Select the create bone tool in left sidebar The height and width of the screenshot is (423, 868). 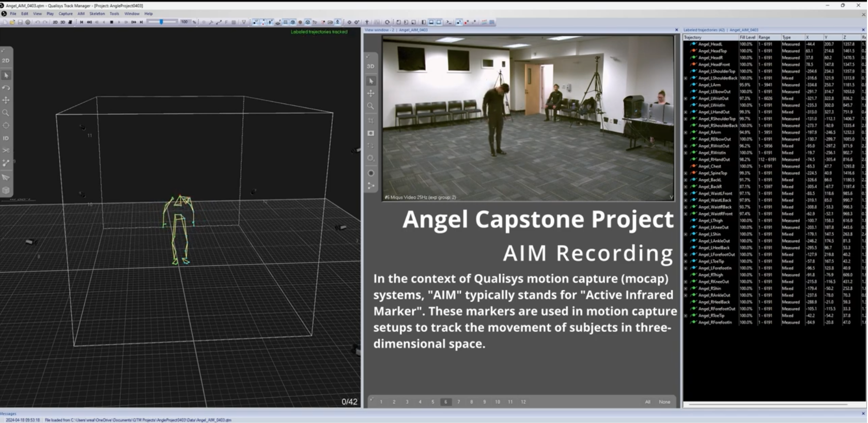[x=6, y=163]
